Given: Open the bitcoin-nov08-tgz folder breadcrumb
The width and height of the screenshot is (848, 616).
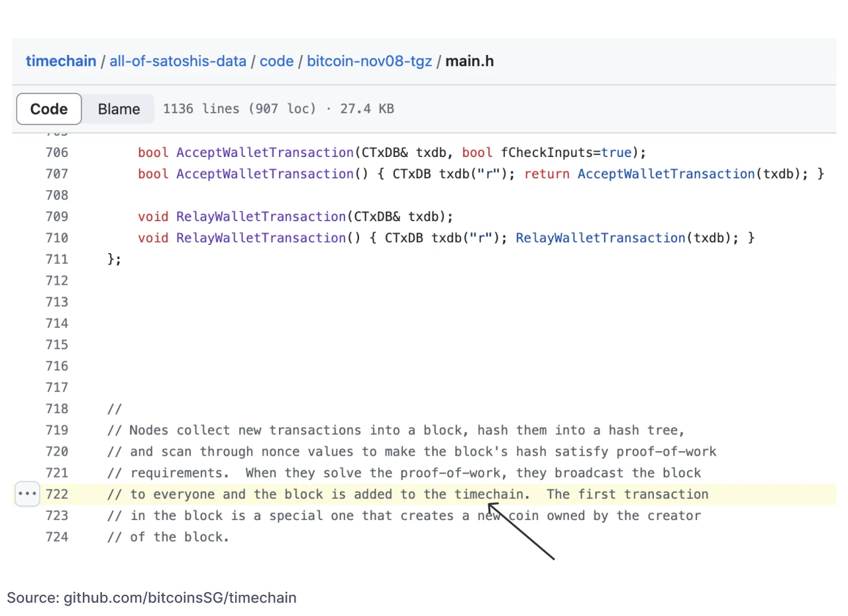Looking at the screenshot, I should 369,62.
